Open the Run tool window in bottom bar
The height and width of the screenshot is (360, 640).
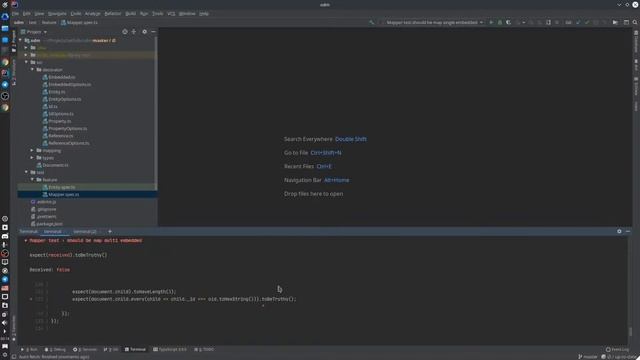29,349
